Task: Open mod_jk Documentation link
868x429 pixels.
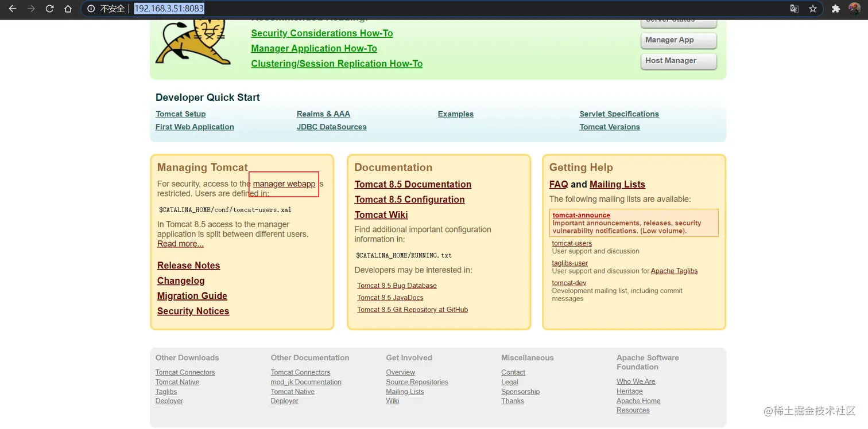Action: pyautogui.click(x=306, y=382)
